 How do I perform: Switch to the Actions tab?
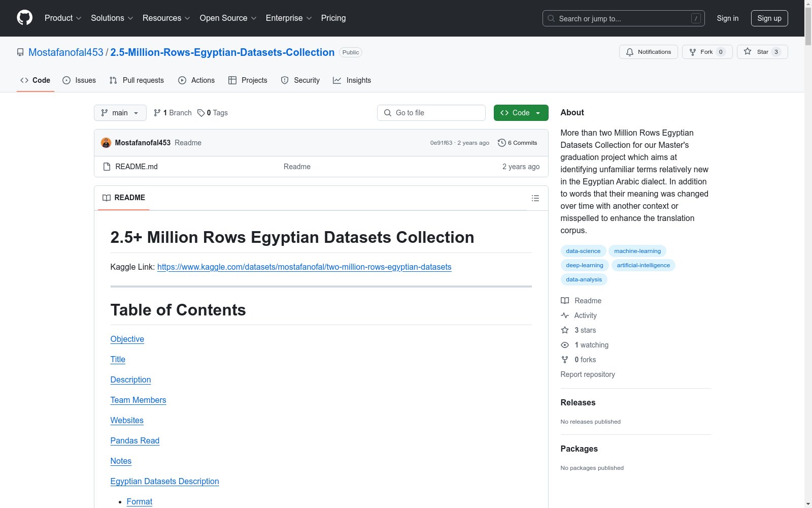pyautogui.click(x=196, y=80)
